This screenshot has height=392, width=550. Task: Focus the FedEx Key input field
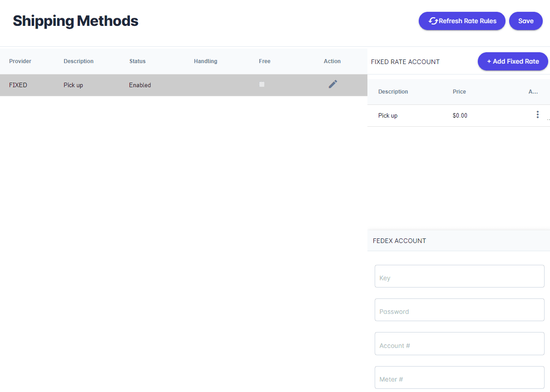(459, 277)
